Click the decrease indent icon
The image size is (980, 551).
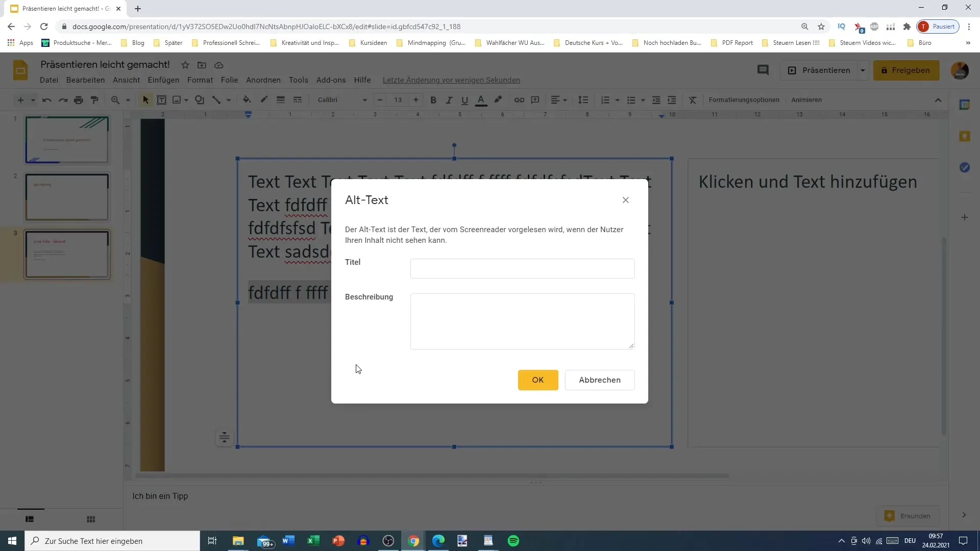pos(656,100)
